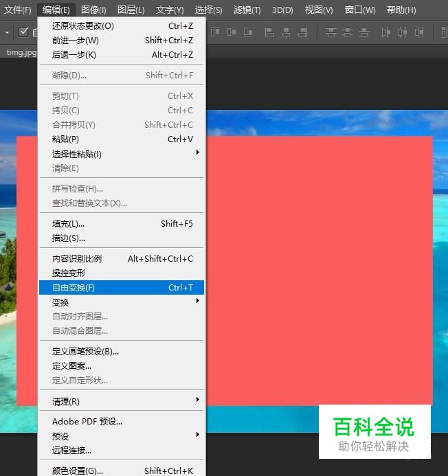This screenshot has height=476, width=448.
Task: Click the distribute left edges icon
Action: click(x=385, y=32)
